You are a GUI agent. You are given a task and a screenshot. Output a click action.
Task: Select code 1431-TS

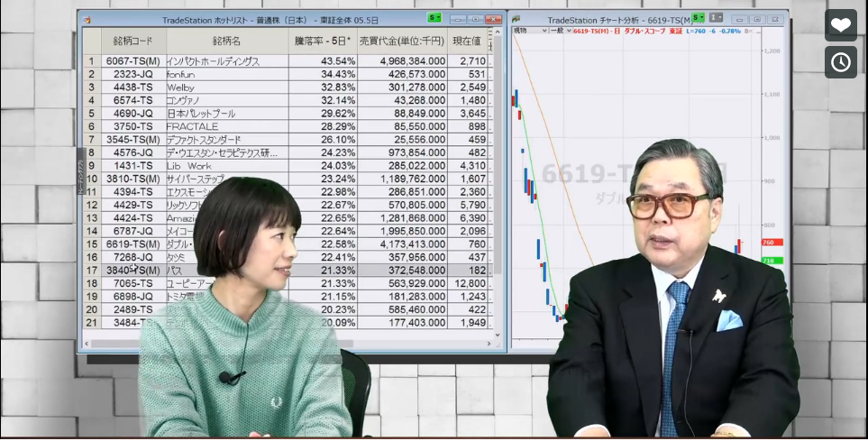[132, 166]
